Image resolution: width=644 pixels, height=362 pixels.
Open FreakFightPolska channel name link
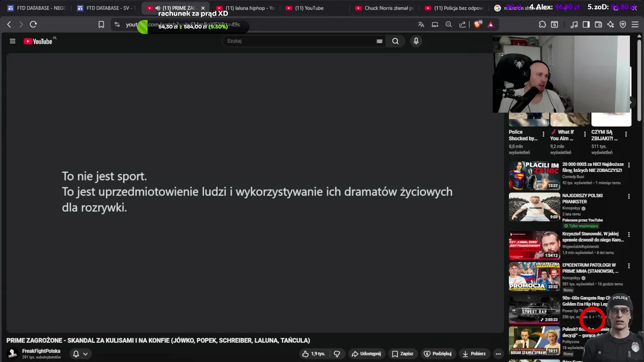coord(41,351)
